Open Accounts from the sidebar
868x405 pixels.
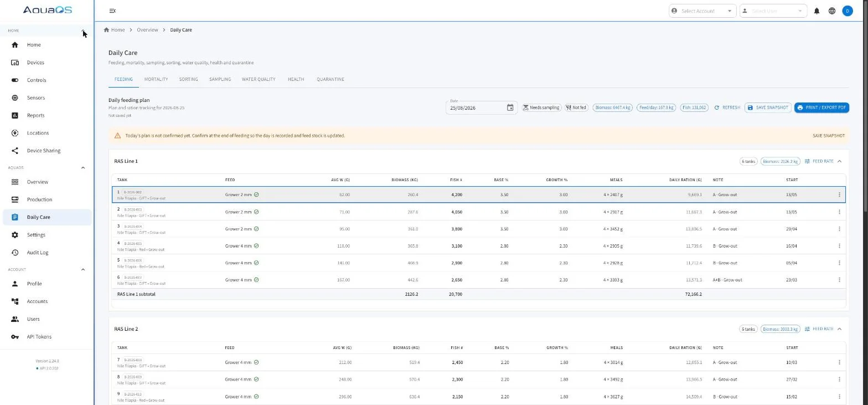point(47,301)
